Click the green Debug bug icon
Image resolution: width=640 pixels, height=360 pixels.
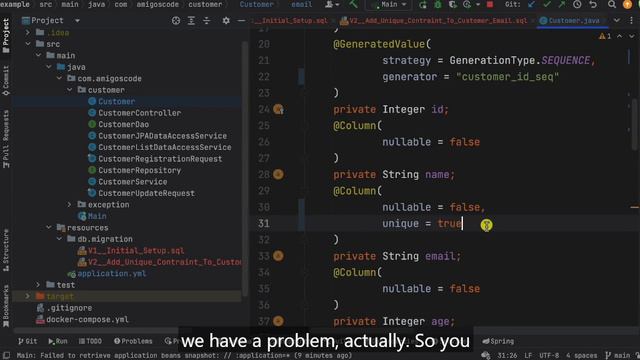(x=438, y=4)
